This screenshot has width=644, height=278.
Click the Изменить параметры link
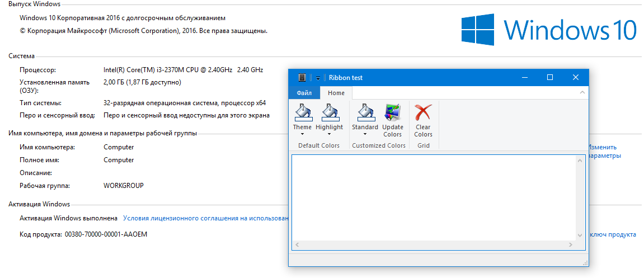click(604, 152)
